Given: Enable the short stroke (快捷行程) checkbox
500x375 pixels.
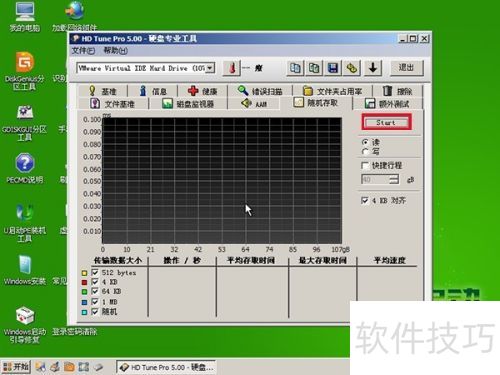Looking at the screenshot, I should 365,165.
